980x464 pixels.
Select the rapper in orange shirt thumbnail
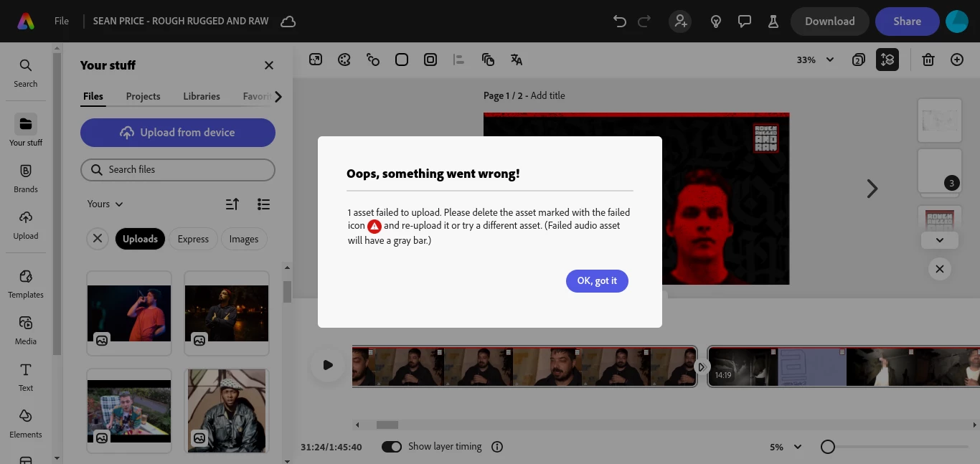tap(129, 313)
